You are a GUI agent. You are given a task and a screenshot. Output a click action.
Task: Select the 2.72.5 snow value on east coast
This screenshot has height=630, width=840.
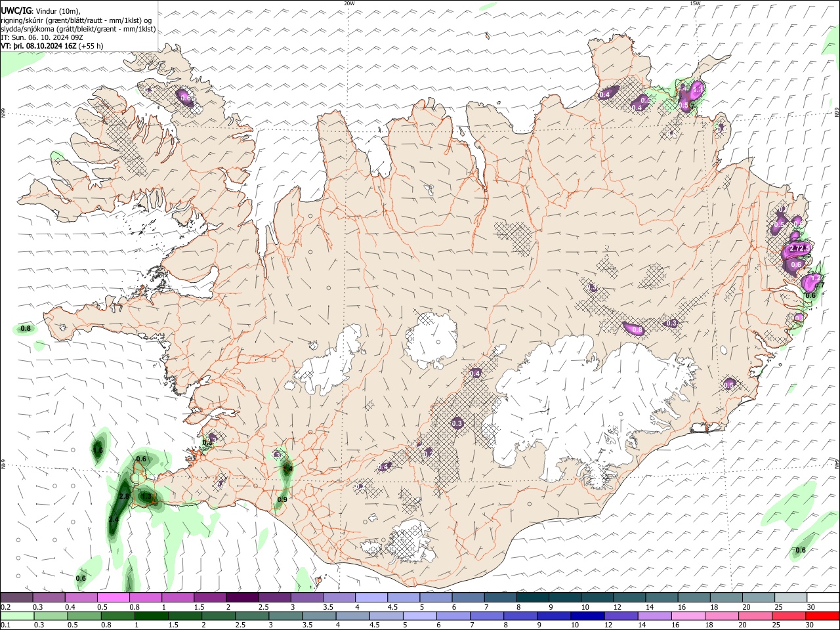point(799,249)
